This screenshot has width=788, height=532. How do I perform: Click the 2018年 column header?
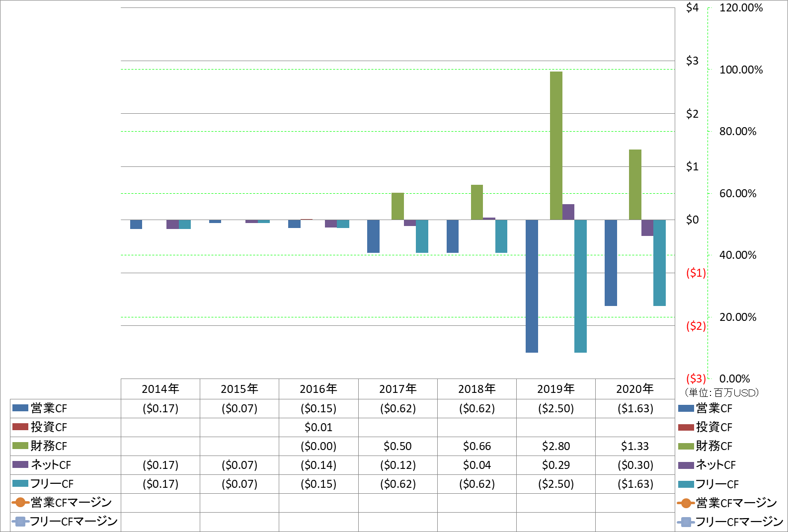click(477, 389)
